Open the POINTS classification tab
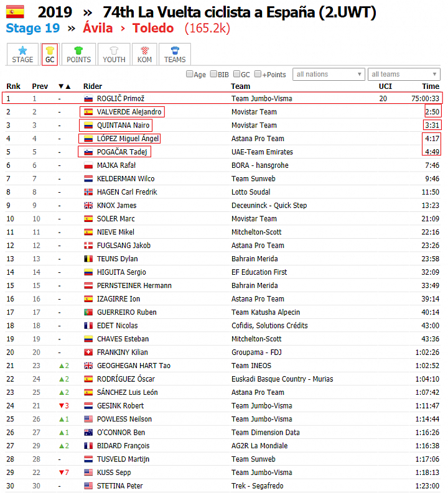 click(x=78, y=54)
